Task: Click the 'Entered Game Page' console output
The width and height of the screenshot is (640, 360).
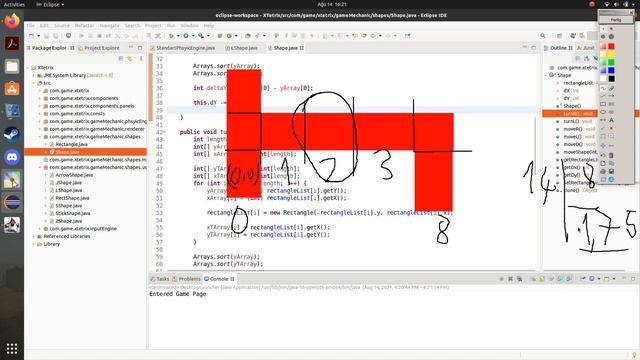Action: [x=178, y=294]
